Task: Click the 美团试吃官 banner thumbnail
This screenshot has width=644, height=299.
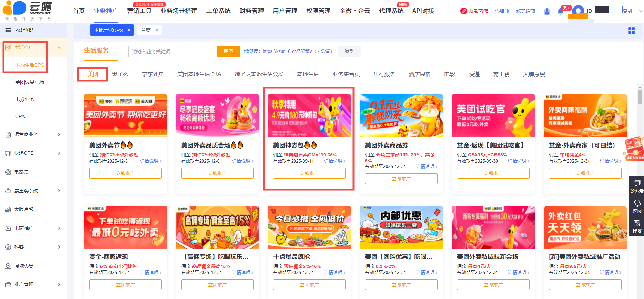Action: click(493, 116)
